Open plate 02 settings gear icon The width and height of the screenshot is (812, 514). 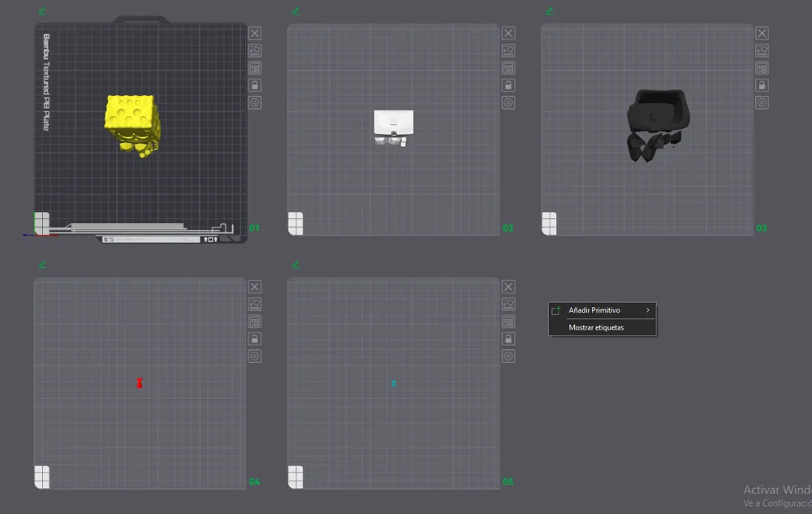(x=508, y=102)
